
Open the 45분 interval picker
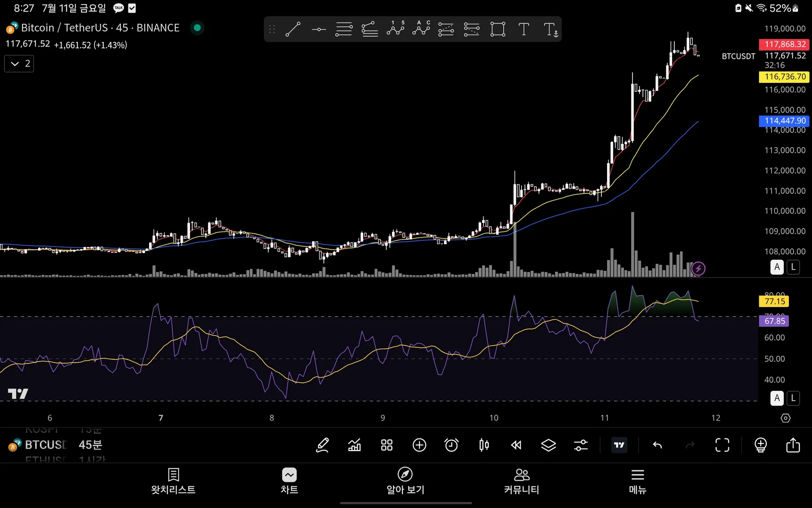91,444
